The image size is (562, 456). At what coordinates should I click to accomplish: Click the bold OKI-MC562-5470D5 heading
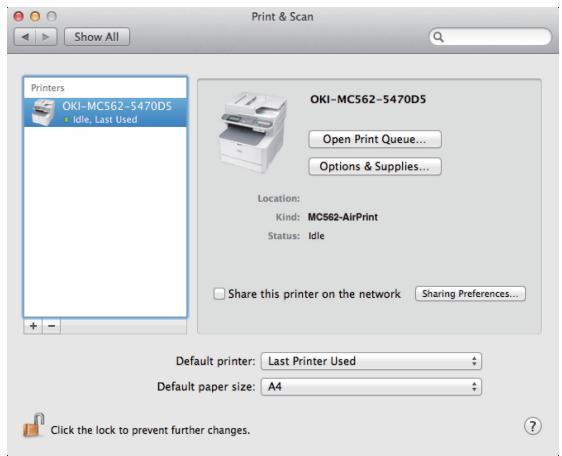coord(368,99)
